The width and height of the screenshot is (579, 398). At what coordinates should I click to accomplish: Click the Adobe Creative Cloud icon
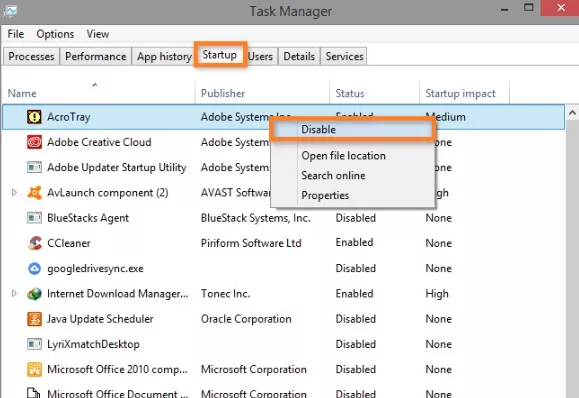pyautogui.click(x=34, y=142)
